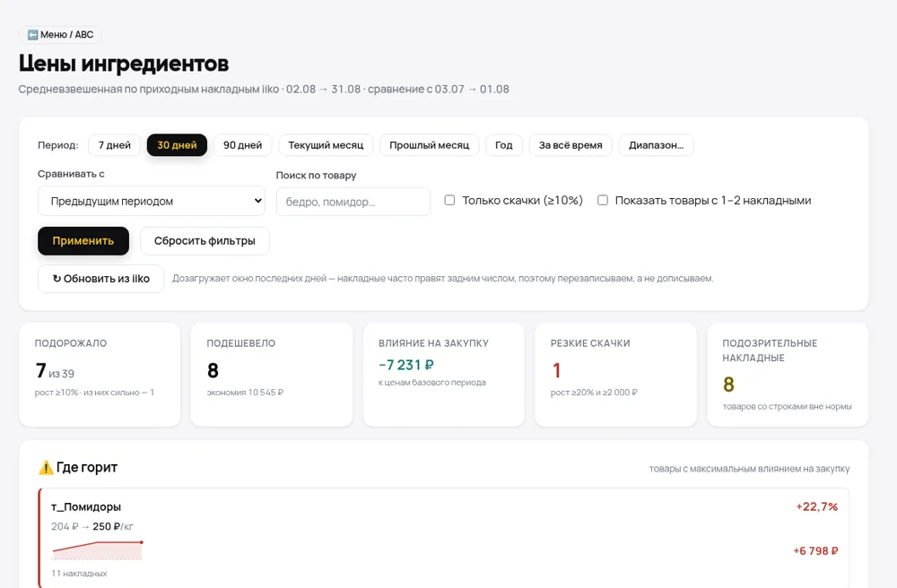
Task: Open the Подешевело summary card
Action: 272,375
